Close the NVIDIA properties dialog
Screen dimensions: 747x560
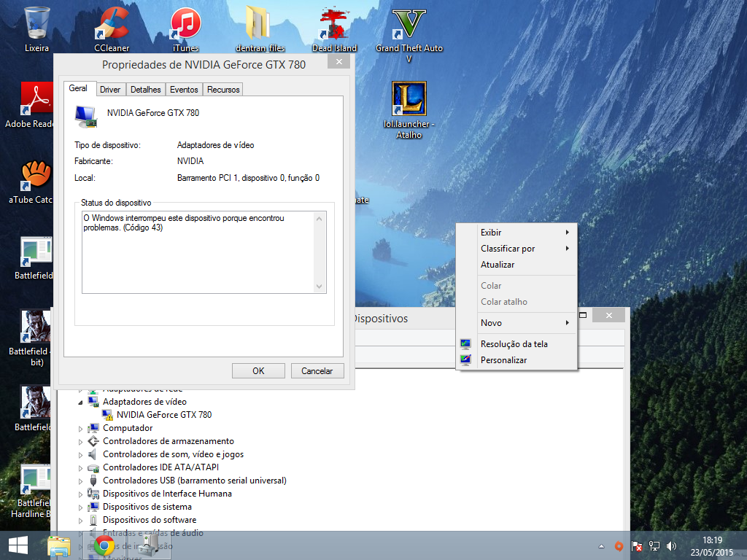339,62
